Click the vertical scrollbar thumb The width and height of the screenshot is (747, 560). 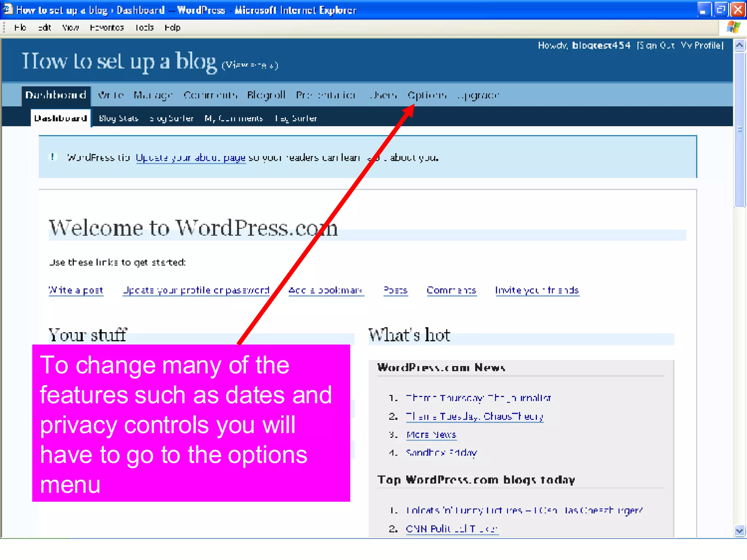(740, 129)
